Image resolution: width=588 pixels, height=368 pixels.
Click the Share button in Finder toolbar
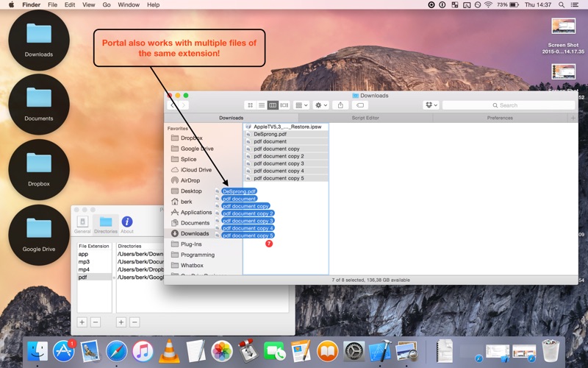(x=340, y=105)
